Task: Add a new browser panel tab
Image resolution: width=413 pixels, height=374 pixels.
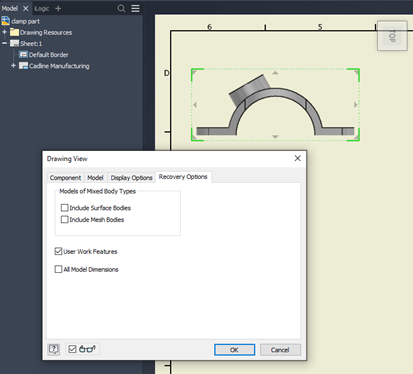Action: pos(58,9)
